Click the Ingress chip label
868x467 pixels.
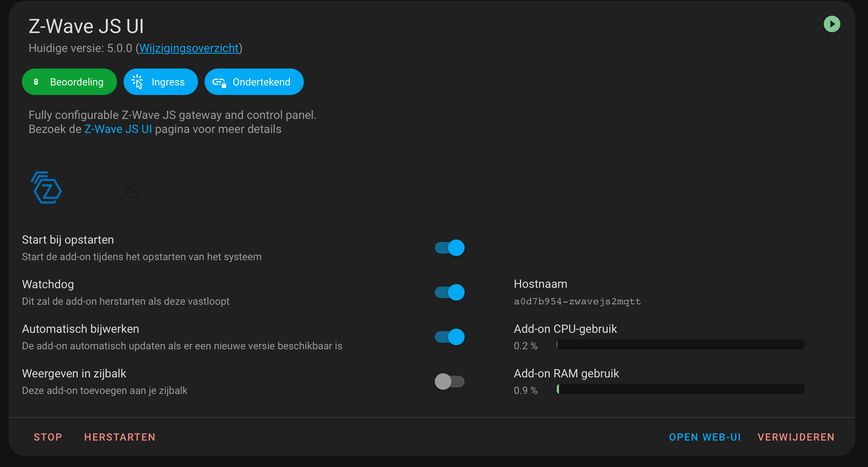(168, 82)
